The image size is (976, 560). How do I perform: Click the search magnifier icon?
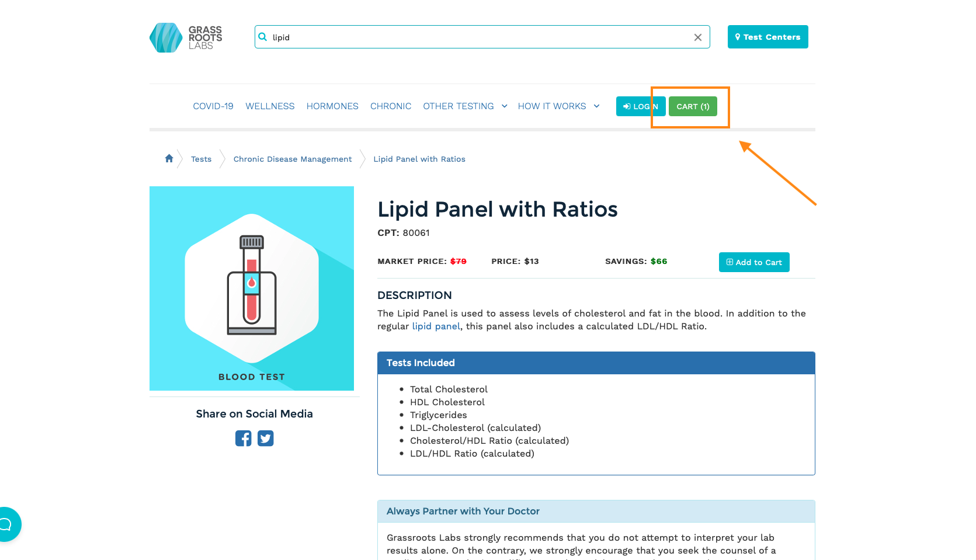(x=263, y=37)
